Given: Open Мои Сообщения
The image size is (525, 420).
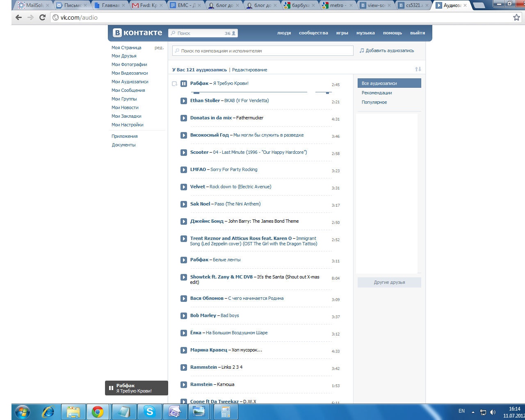Looking at the screenshot, I should (128, 90).
